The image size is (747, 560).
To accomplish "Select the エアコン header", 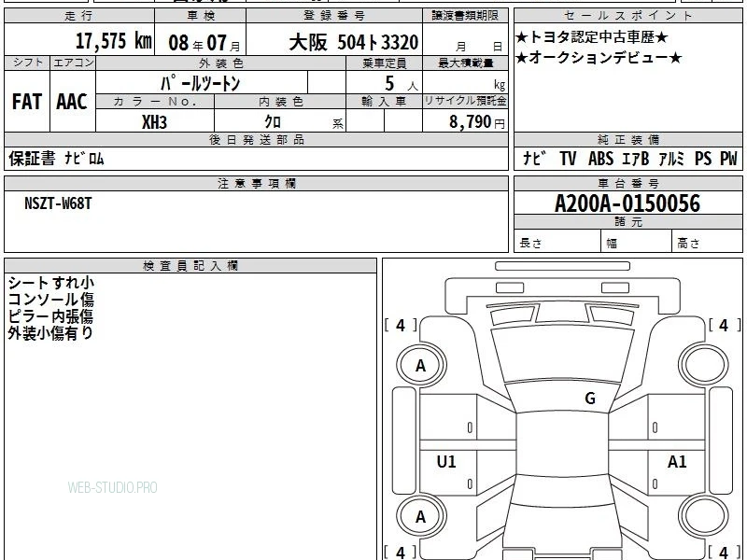I will (73, 63).
